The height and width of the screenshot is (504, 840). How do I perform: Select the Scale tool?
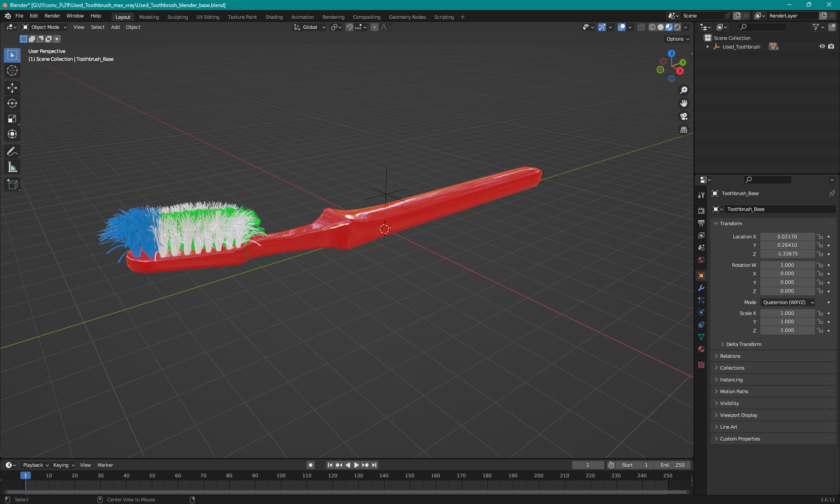(x=12, y=119)
